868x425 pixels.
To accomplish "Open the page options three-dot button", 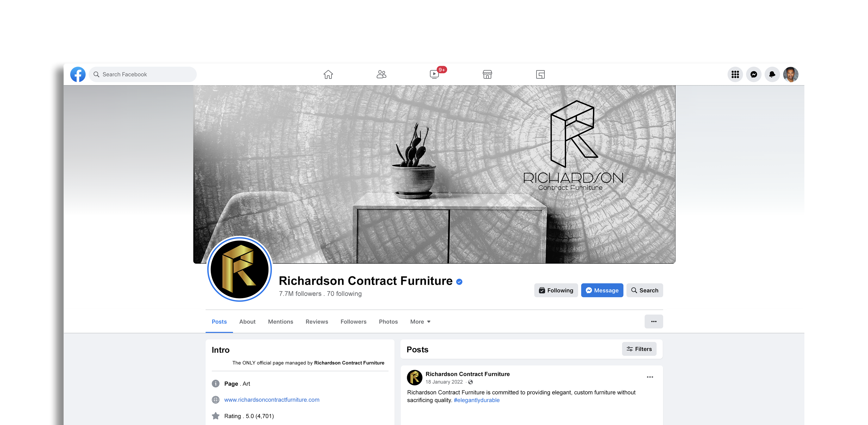I will [654, 321].
